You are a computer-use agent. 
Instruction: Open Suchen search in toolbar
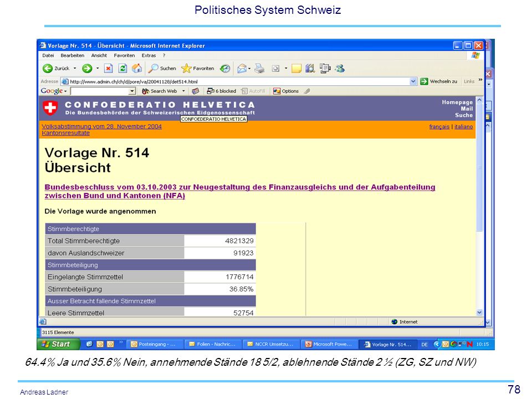click(x=162, y=69)
